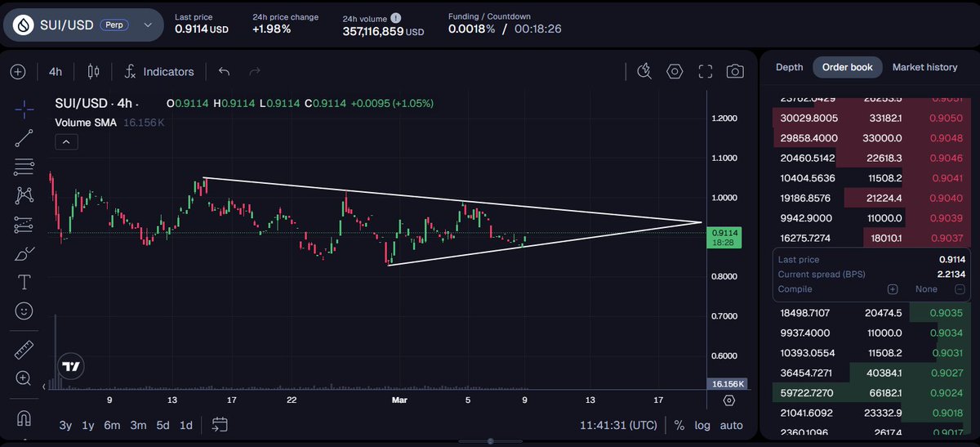Select the pattern drawing tool

(x=24, y=195)
